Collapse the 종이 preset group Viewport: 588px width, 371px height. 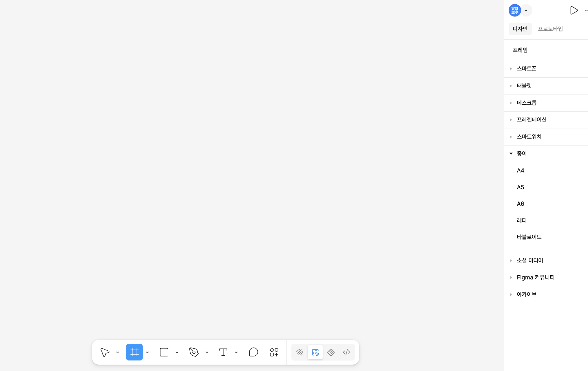click(546, 154)
